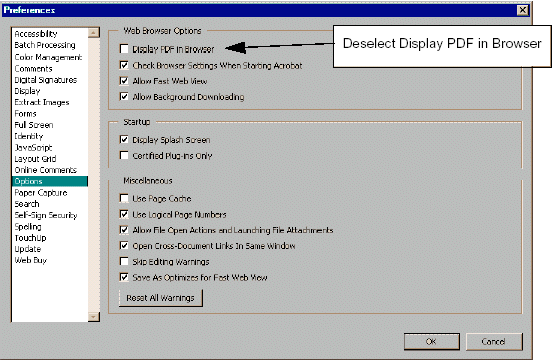Enable Certified Plug-ins Only checkbox
This screenshot has width=554, height=361.
point(124,155)
